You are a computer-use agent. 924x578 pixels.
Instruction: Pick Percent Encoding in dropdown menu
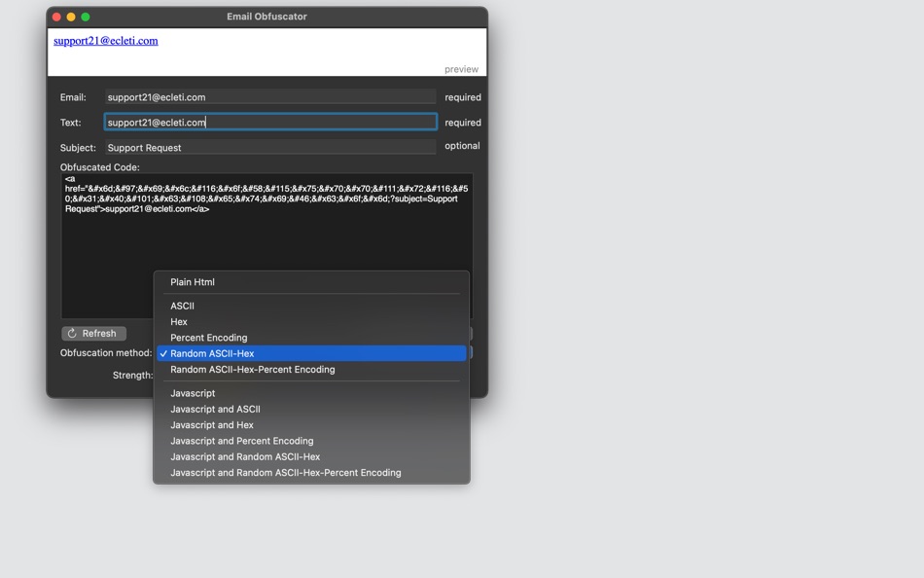(311, 338)
